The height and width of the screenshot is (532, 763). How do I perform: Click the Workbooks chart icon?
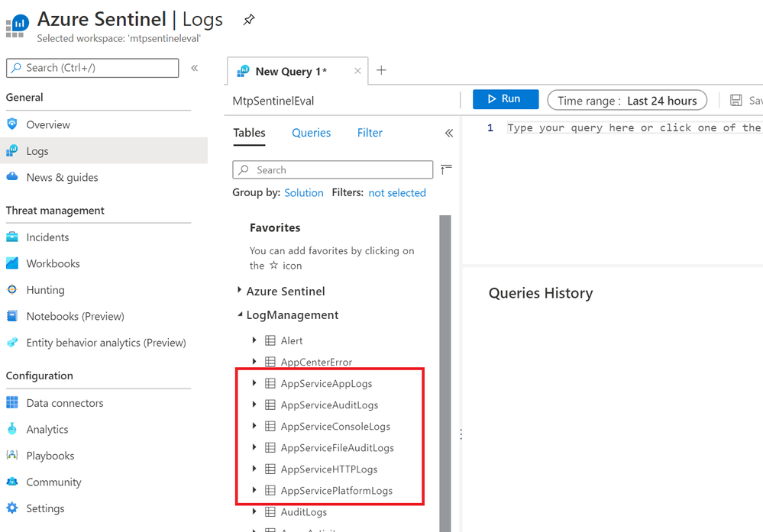(x=12, y=263)
